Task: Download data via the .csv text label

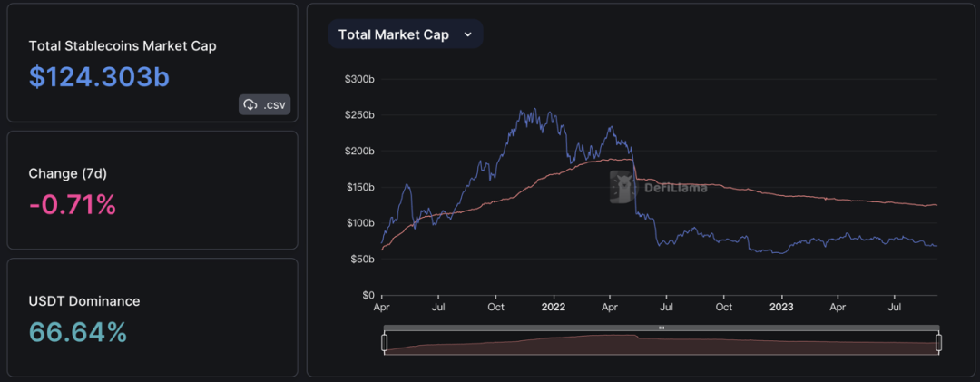Action: 274,105
